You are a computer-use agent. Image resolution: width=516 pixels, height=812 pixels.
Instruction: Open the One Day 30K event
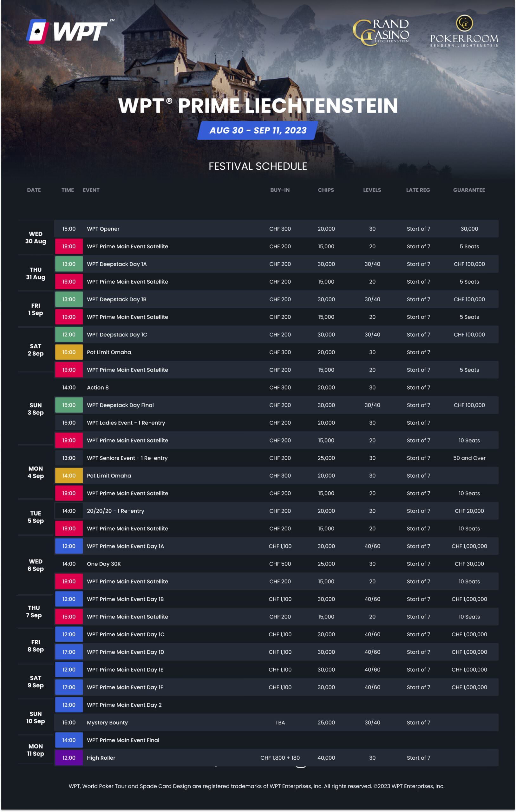click(x=104, y=564)
